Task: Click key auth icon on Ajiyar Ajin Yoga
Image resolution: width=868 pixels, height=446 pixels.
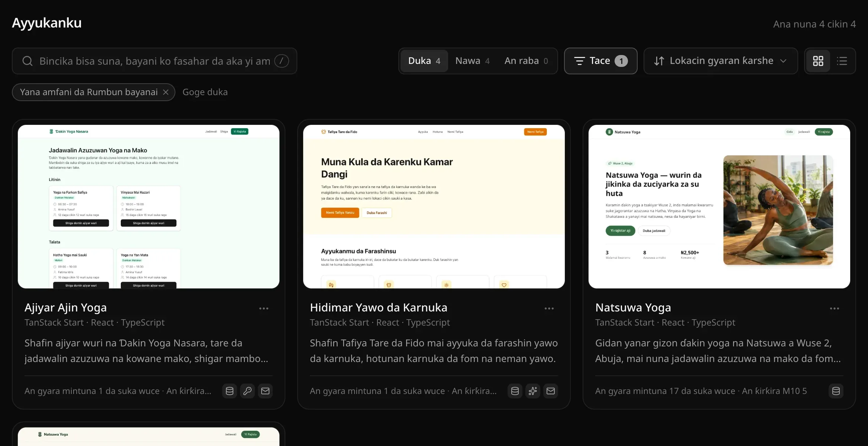Action: tap(247, 391)
